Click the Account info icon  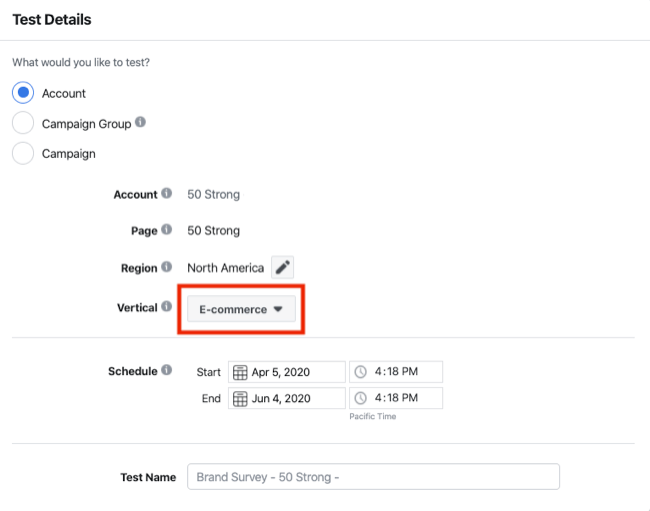click(x=167, y=194)
